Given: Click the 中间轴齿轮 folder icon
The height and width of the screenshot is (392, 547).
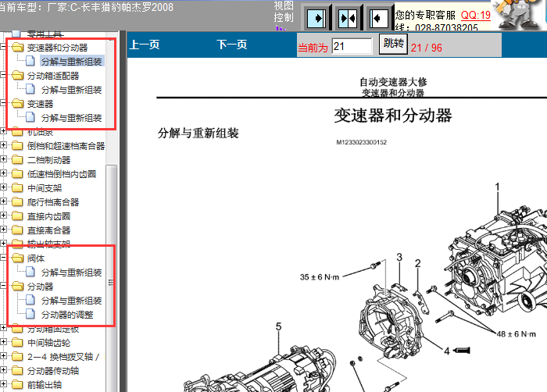Looking at the screenshot, I should coord(17,342).
